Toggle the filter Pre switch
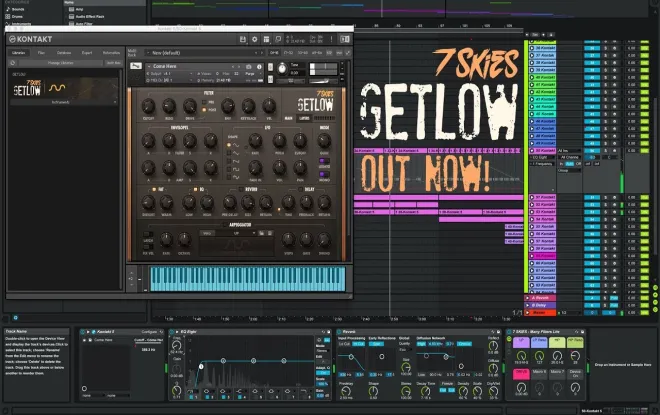 pos(205,102)
